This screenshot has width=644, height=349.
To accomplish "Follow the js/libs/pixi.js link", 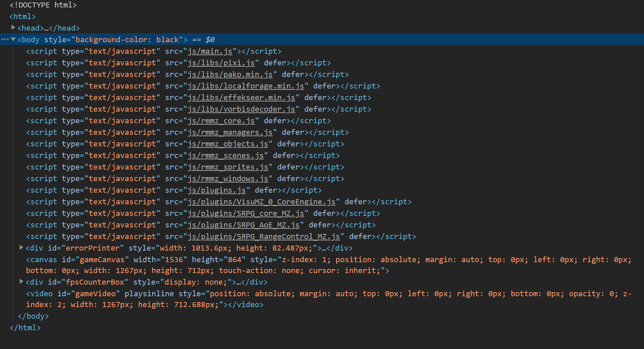I will [221, 63].
